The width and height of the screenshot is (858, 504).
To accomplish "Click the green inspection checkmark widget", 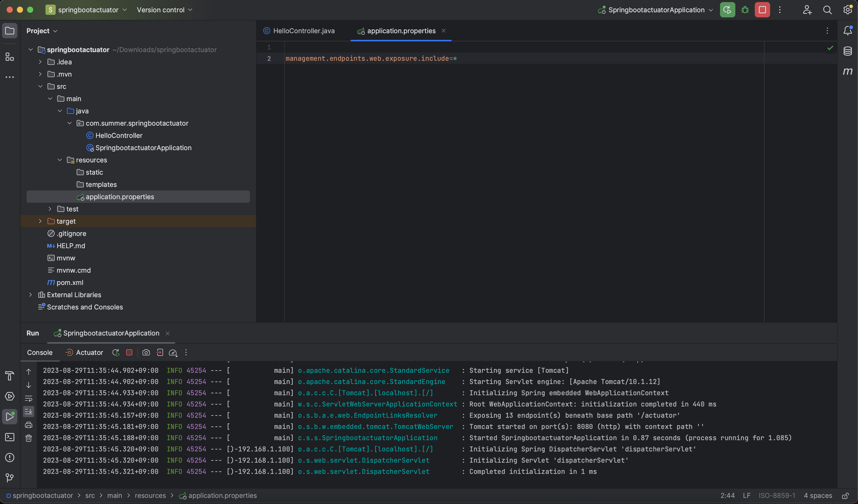I will 830,48.
